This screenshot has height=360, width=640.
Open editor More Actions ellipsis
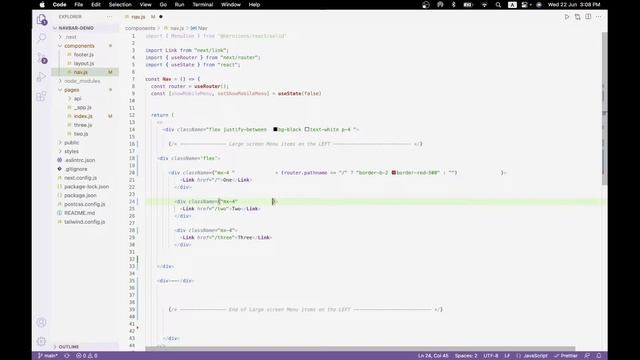tap(598, 17)
